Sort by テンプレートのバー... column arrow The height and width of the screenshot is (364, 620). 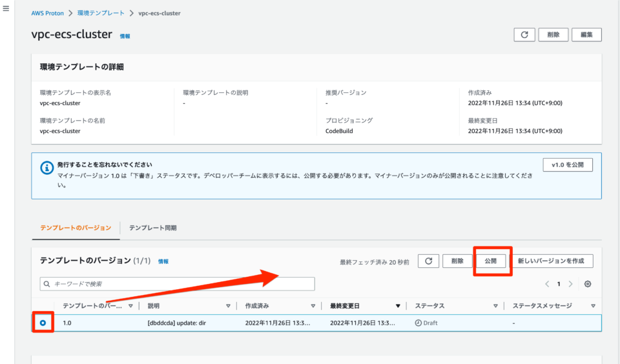[130, 306]
